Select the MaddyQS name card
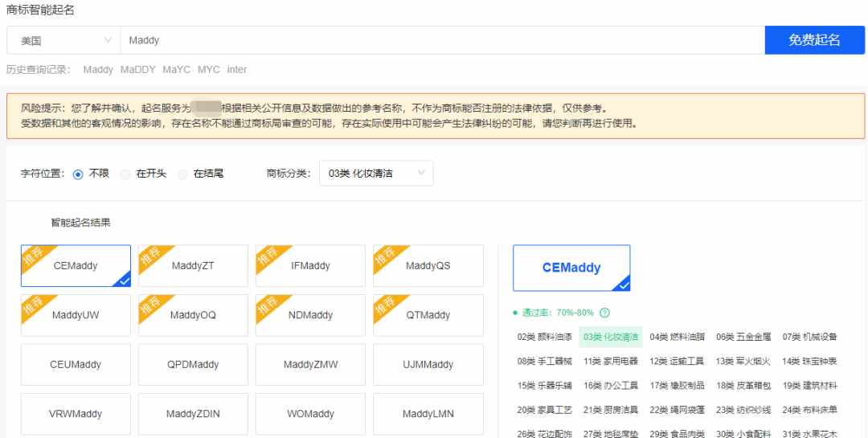This screenshot has height=438, width=868. [428, 266]
